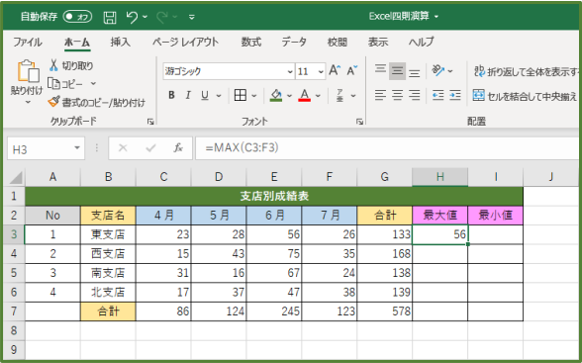This screenshot has width=582, height=363.
Task: Click the Save icon in title bar
Action: [109, 17]
